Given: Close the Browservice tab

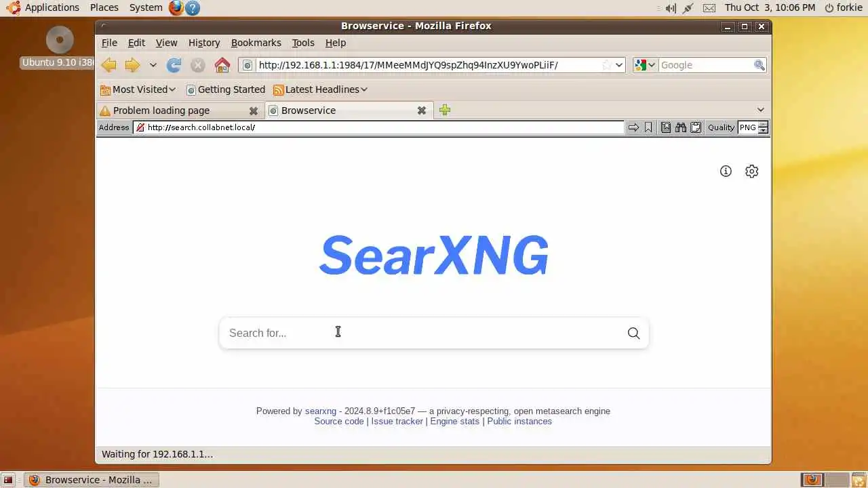Looking at the screenshot, I should click(x=421, y=110).
